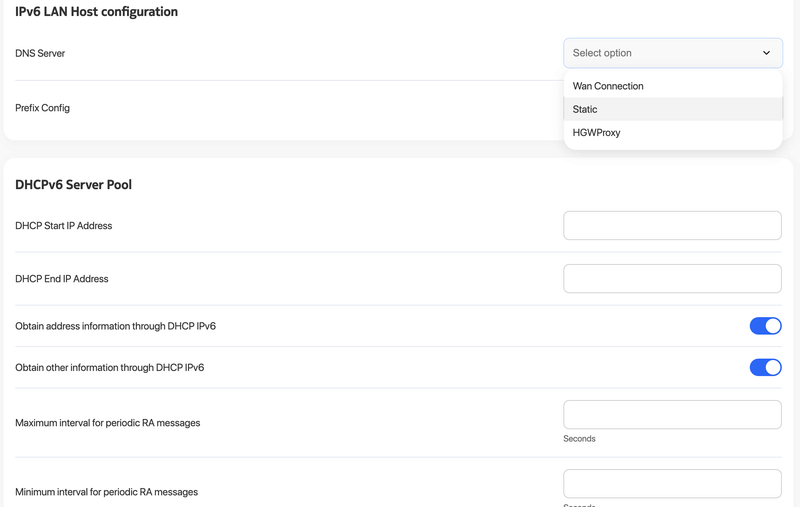Toggle Obtain other information through DHCP IPv6
This screenshot has width=800, height=507.
coord(765,367)
